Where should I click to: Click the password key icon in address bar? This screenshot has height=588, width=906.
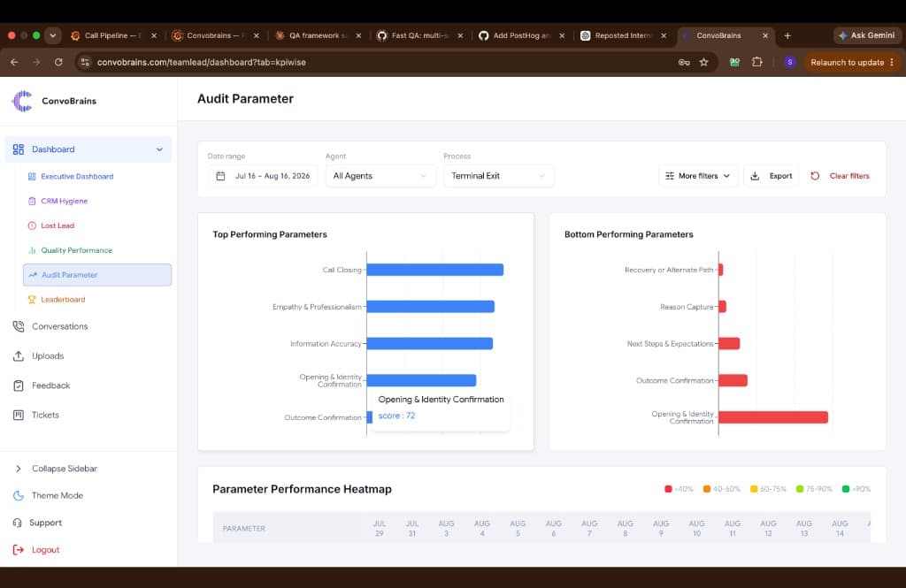click(x=684, y=62)
